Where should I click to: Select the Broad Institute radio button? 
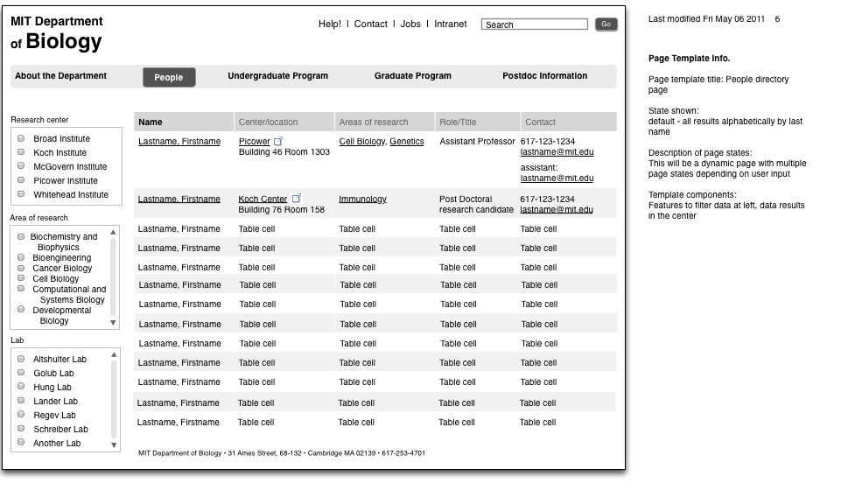pyautogui.click(x=21, y=138)
